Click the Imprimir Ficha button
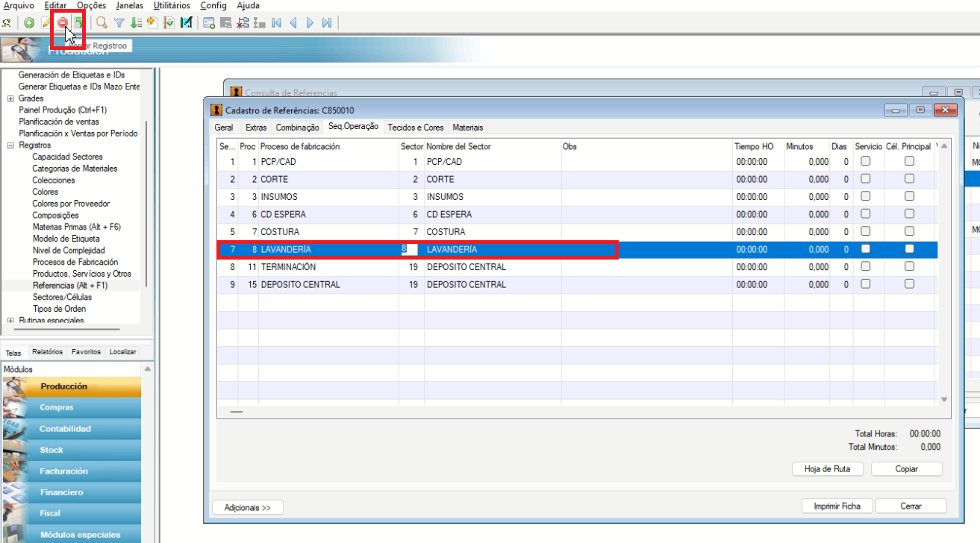This screenshot has height=543, width=980. coord(837,506)
